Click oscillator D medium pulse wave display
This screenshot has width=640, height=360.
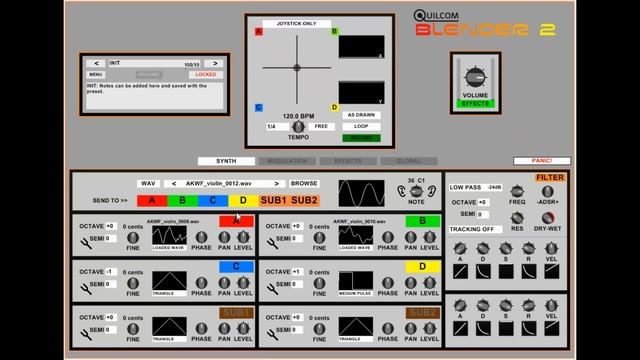tap(356, 281)
